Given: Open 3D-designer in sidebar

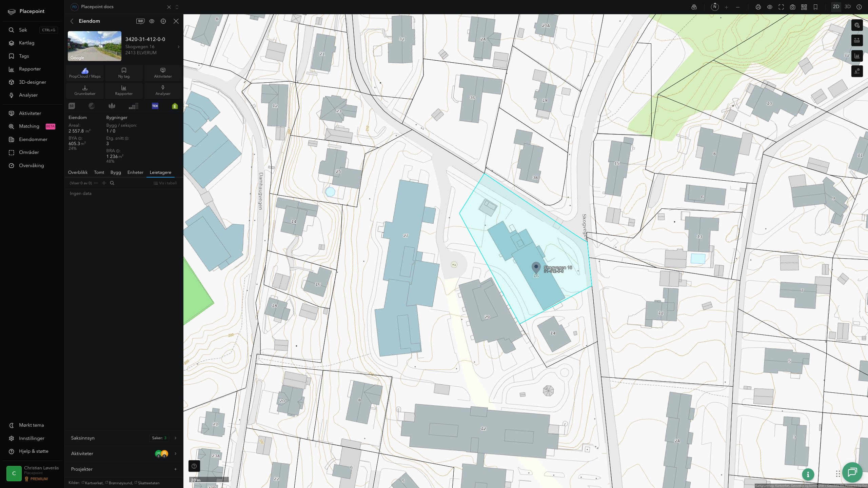Looking at the screenshot, I should tap(33, 82).
